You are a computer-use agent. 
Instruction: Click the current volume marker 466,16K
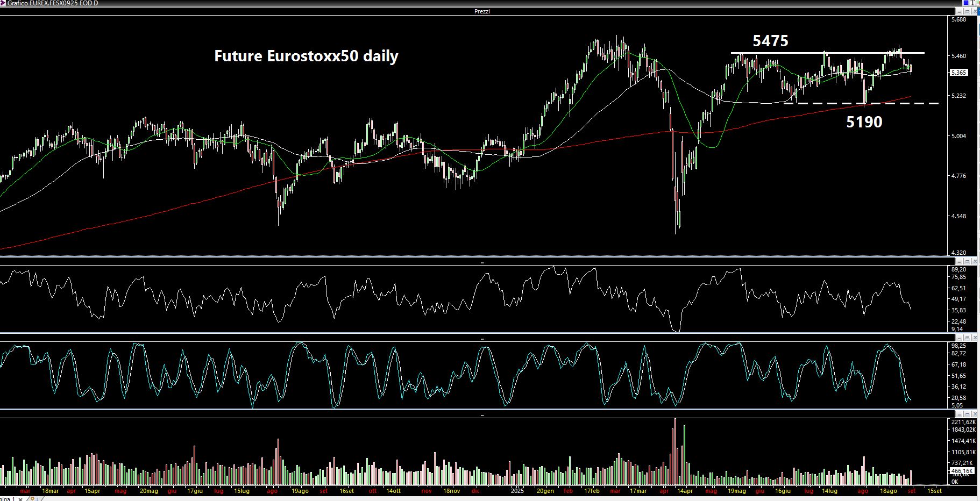click(x=962, y=471)
